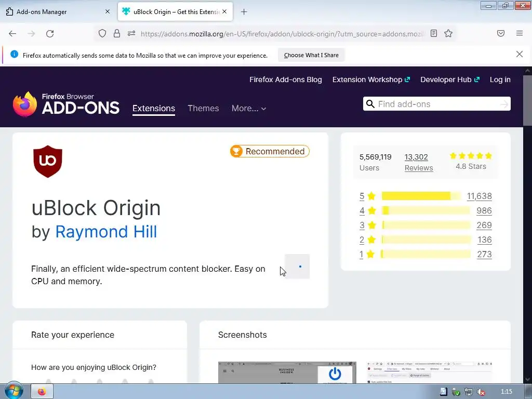Close the Add-ons Manager tab
532x399 pixels.
108,11
